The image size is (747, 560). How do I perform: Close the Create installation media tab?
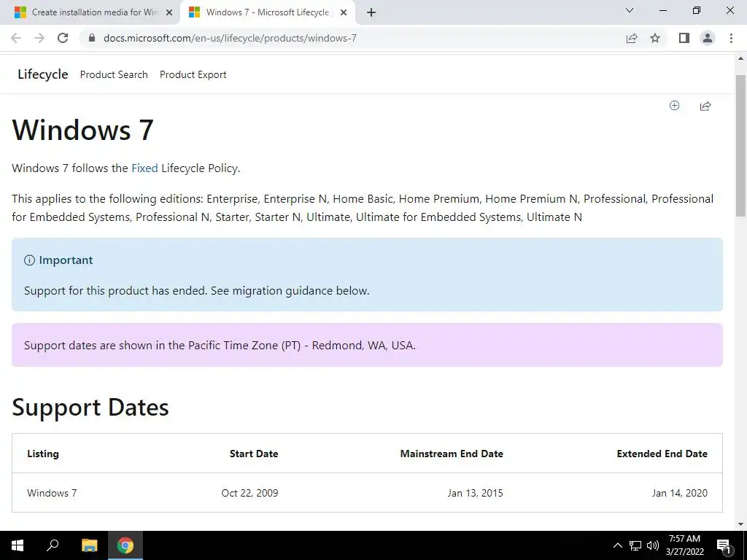[169, 12]
